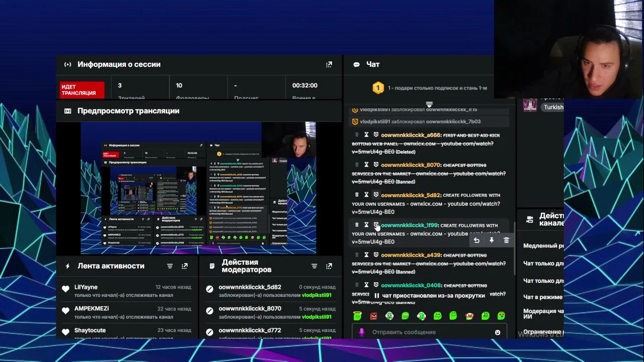This screenshot has height=362, width=644.
Task: Click vlodpikstii91 link under oowwnnkkiicckk_8070 action
Action: [316, 317]
